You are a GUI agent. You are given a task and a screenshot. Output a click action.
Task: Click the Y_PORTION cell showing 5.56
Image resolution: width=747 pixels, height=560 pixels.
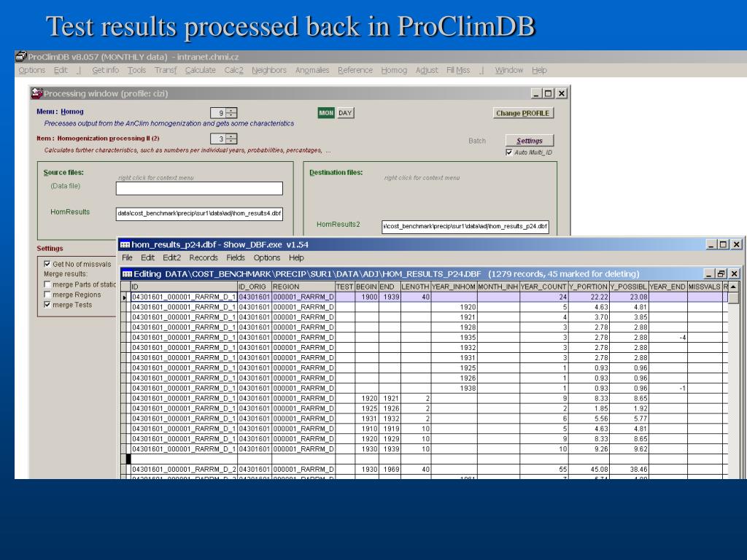pyautogui.click(x=589, y=419)
